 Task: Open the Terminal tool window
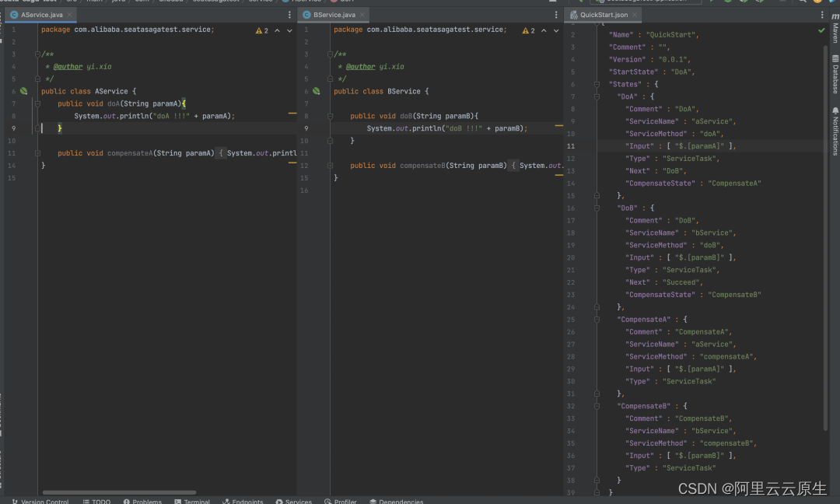[x=192, y=502]
